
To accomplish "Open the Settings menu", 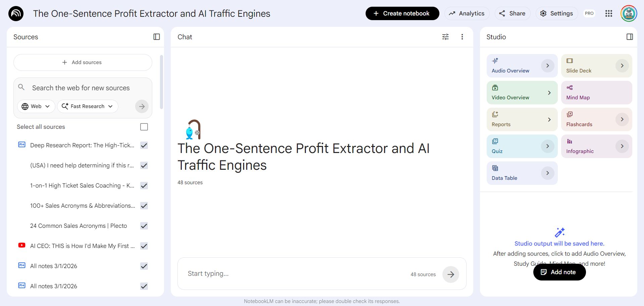I will pyautogui.click(x=556, y=13).
